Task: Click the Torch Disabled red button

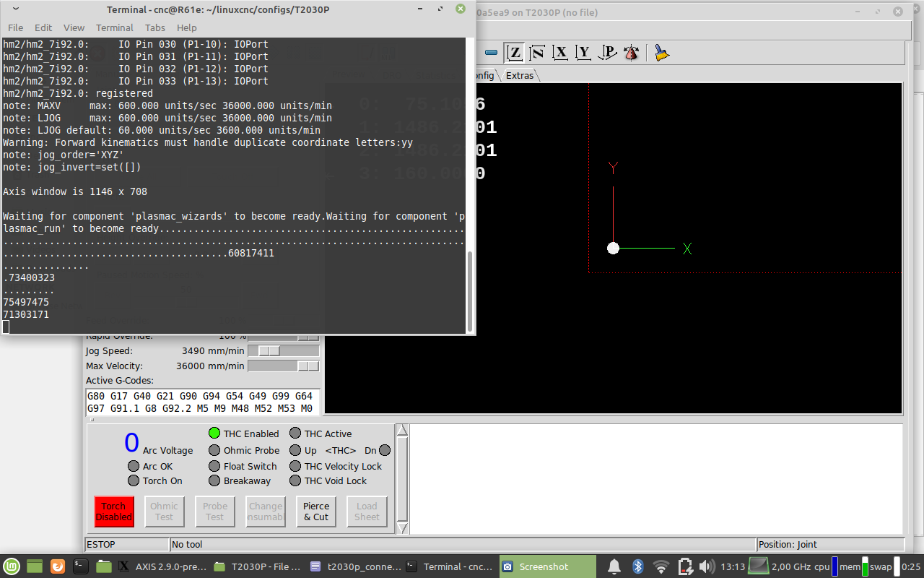Action: (x=114, y=512)
